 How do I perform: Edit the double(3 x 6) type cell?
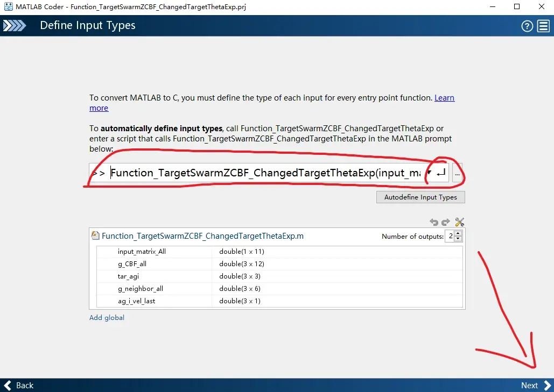tap(337, 289)
